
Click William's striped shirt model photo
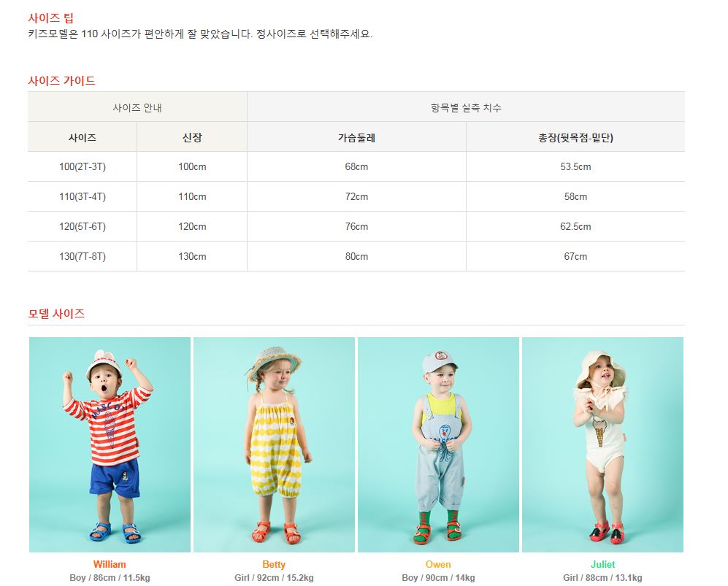pyautogui.click(x=110, y=444)
